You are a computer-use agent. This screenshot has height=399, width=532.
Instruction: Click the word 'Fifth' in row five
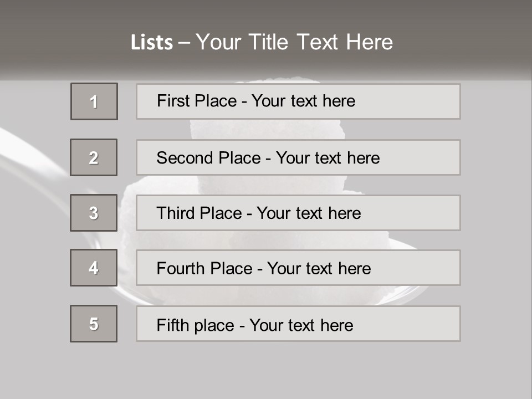pyautogui.click(x=173, y=325)
